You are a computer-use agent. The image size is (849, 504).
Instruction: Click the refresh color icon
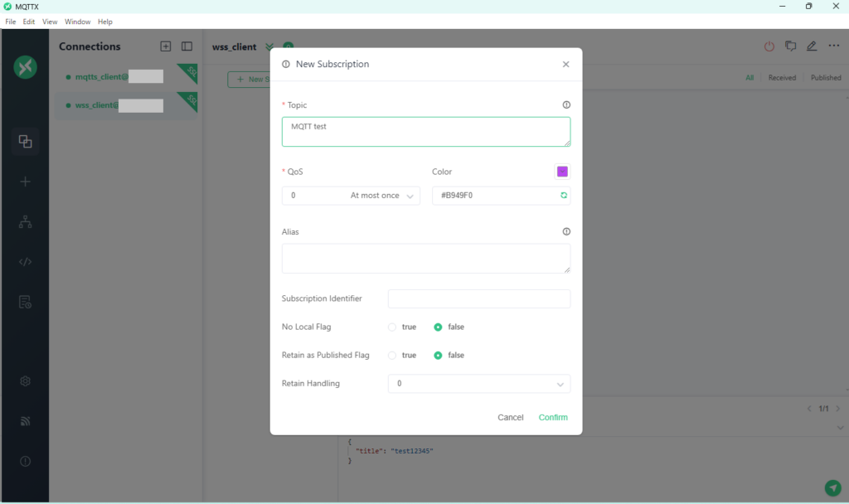point(564,196)
